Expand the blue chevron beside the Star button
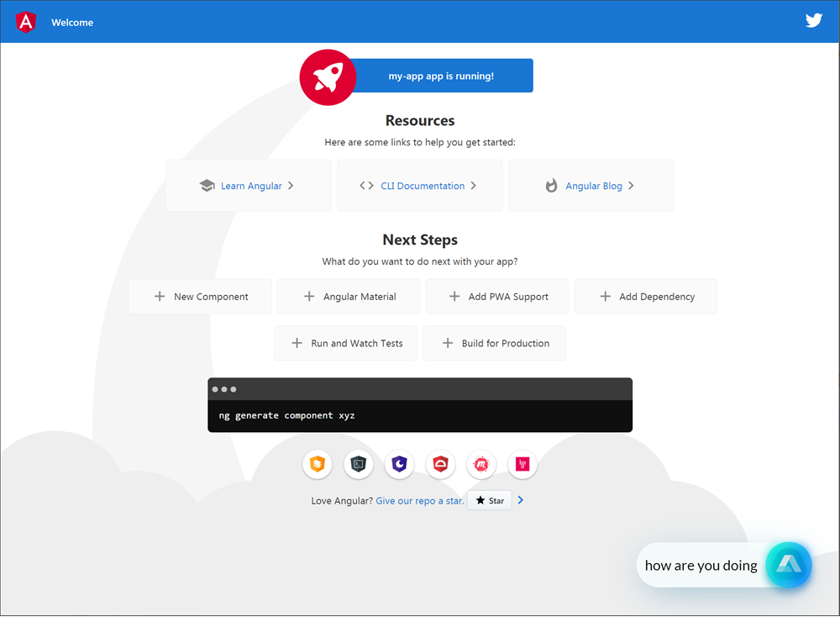 pyautogui.click(x=520, y=499)
